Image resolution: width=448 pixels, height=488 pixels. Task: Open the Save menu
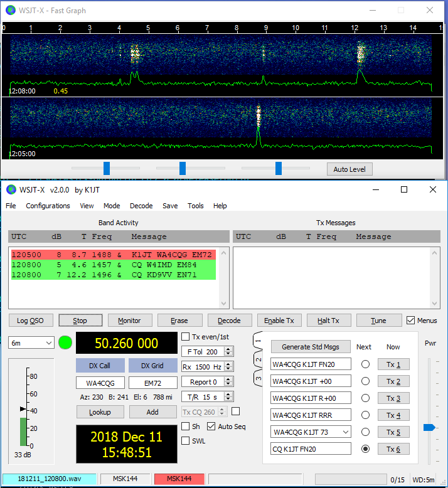tap(170, 206)
